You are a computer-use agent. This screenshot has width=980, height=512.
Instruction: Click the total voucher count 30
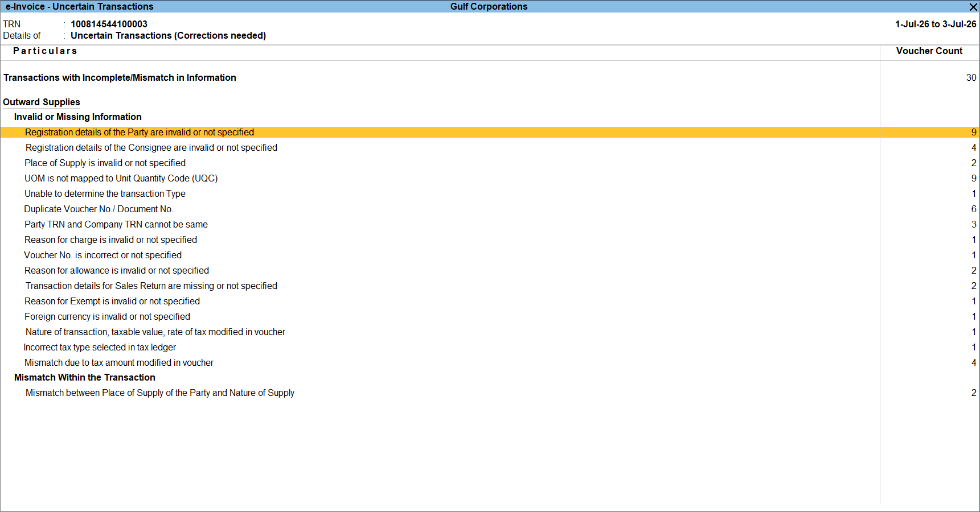(971, 77)
